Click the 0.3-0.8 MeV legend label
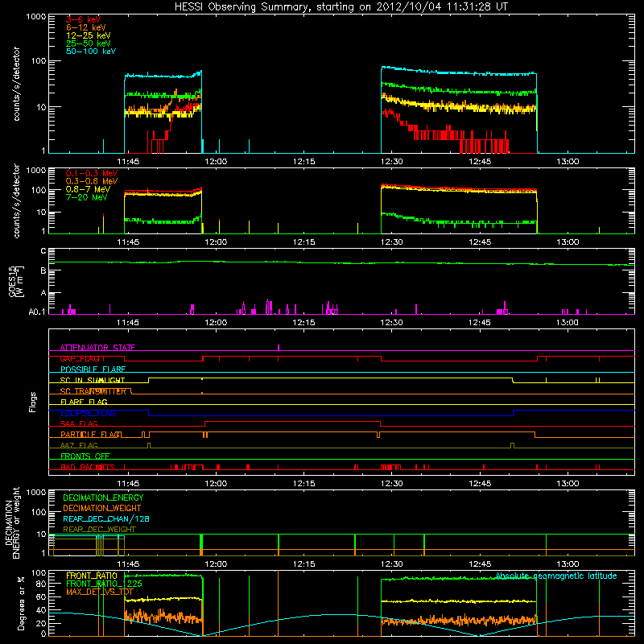The image size is (644, 644). pyautogui.click(x=92, y=181)
